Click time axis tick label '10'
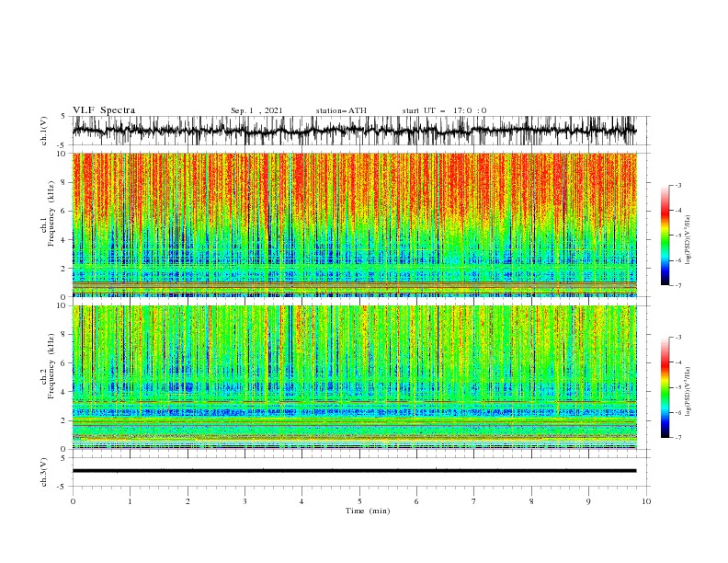This screenshot has height=563, width=728. [x=646, y=501]
